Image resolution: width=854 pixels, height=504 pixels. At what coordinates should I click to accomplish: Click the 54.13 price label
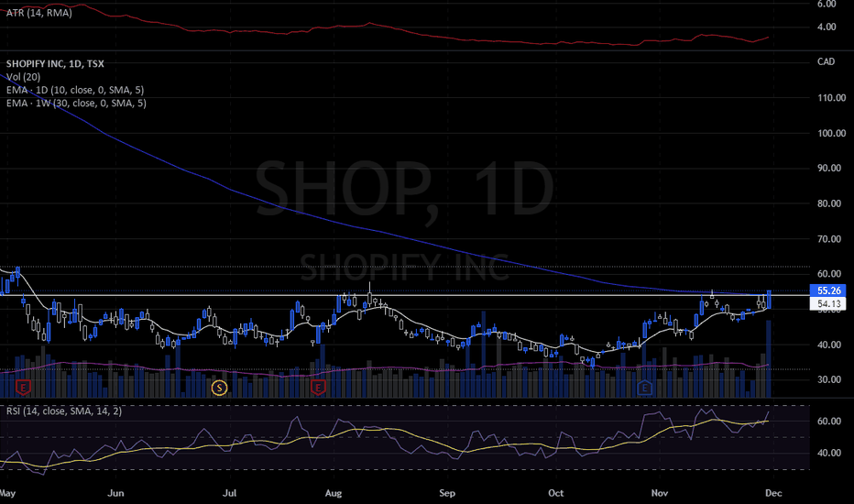click(x=828, y=304)
